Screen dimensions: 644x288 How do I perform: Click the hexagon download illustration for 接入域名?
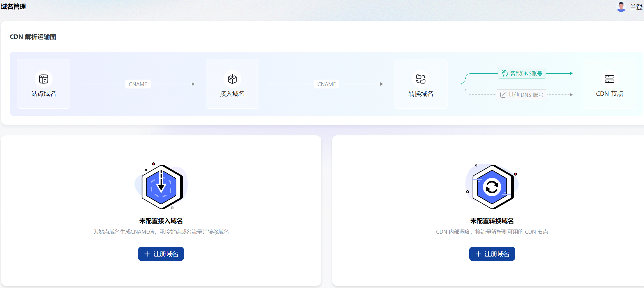click(161, 186)
